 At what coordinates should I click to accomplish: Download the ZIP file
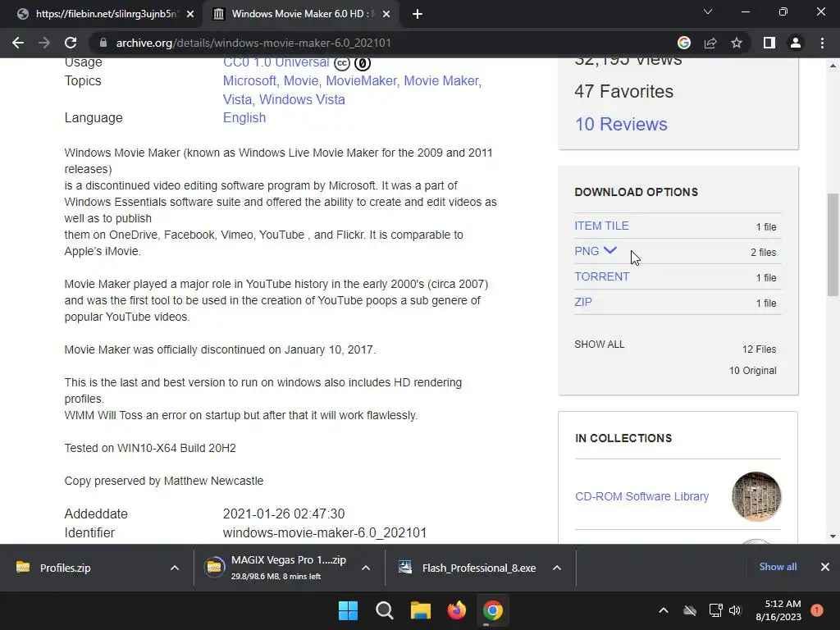(x=583, y=302)
